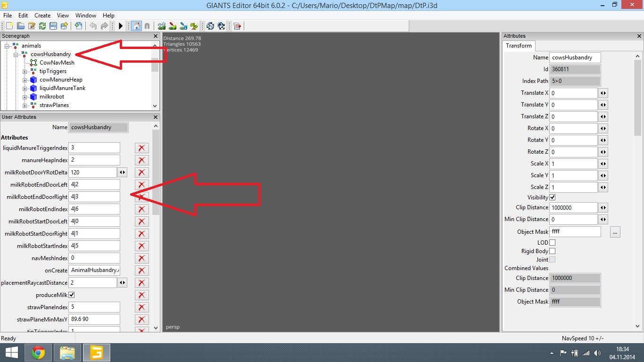
Task: Open Chrome from the Windows taskbar
Action: point(38,353)
